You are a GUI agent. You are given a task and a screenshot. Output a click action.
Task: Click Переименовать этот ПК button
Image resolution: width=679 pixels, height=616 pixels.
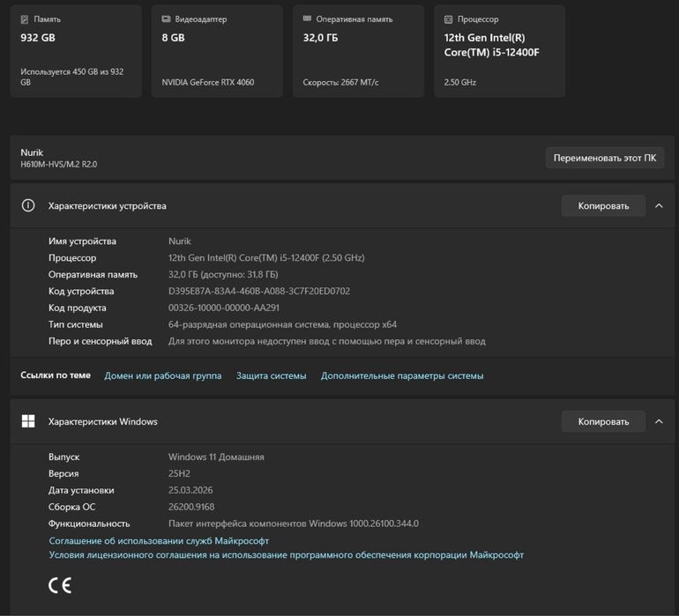605,158
